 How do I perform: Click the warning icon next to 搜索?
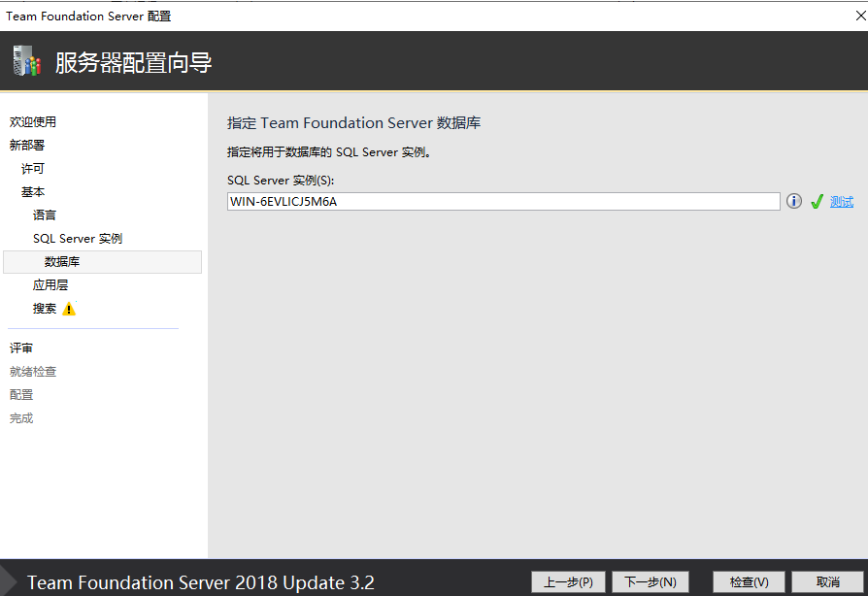point(69,309)
